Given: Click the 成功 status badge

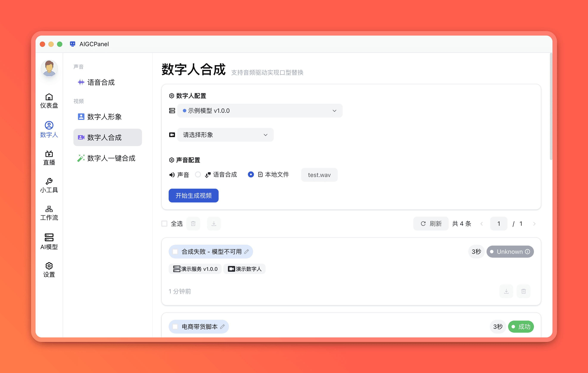Looking at the screenshot, I should [521, 327].
